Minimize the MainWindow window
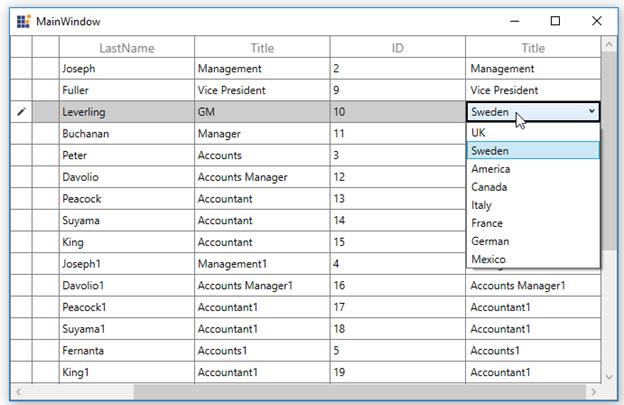Image resolution: width=624 pixels, height=405 pixels. point(515,21)
